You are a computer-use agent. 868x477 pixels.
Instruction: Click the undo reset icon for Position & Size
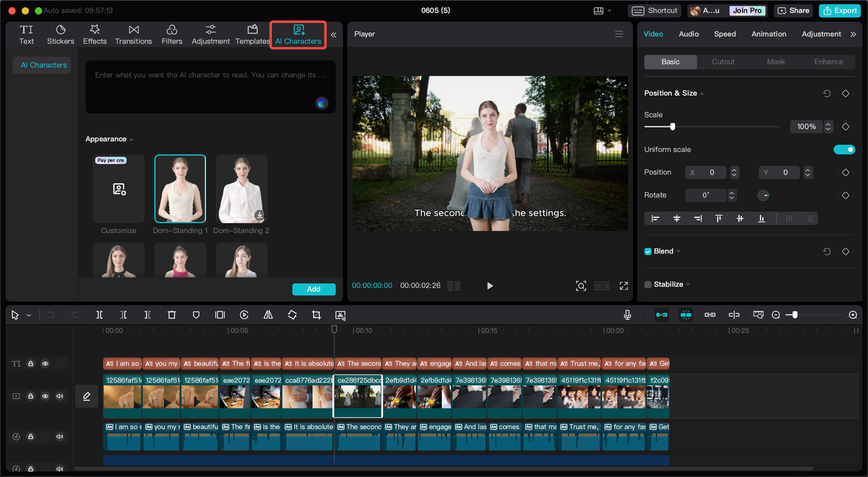pos(827,94)
